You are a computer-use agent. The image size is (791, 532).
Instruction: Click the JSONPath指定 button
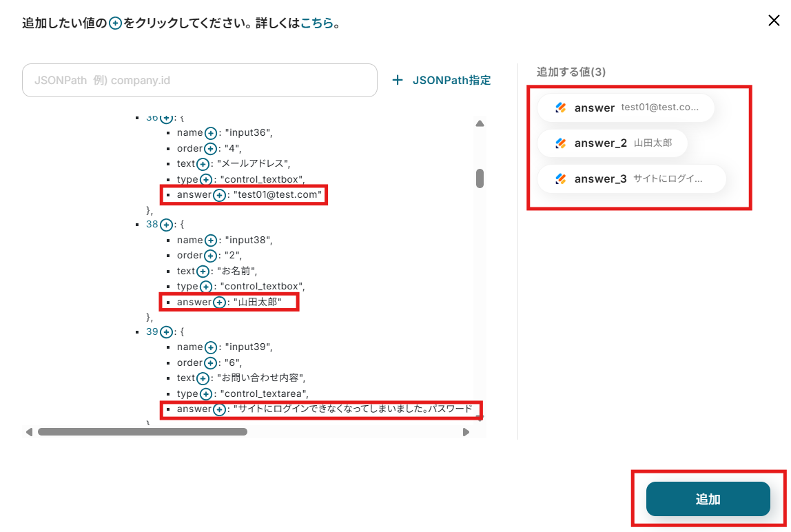tap(442, 80)
